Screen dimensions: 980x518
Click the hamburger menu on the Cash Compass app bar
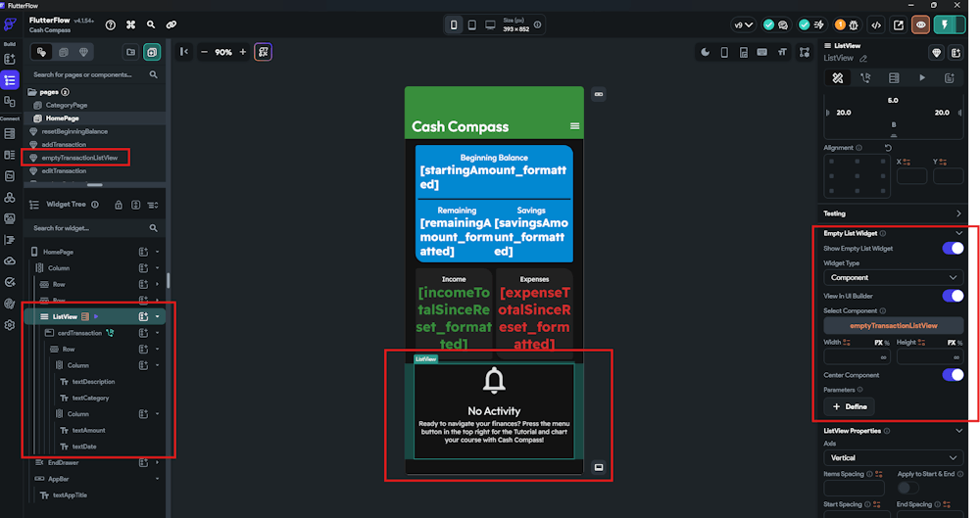coord(574,126)
